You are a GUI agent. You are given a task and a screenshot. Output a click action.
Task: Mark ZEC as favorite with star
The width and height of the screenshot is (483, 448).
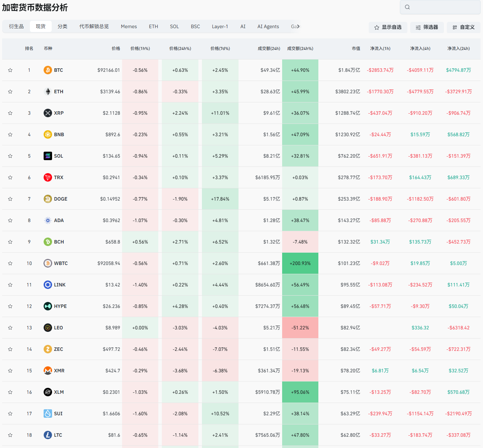pos(10,349)
